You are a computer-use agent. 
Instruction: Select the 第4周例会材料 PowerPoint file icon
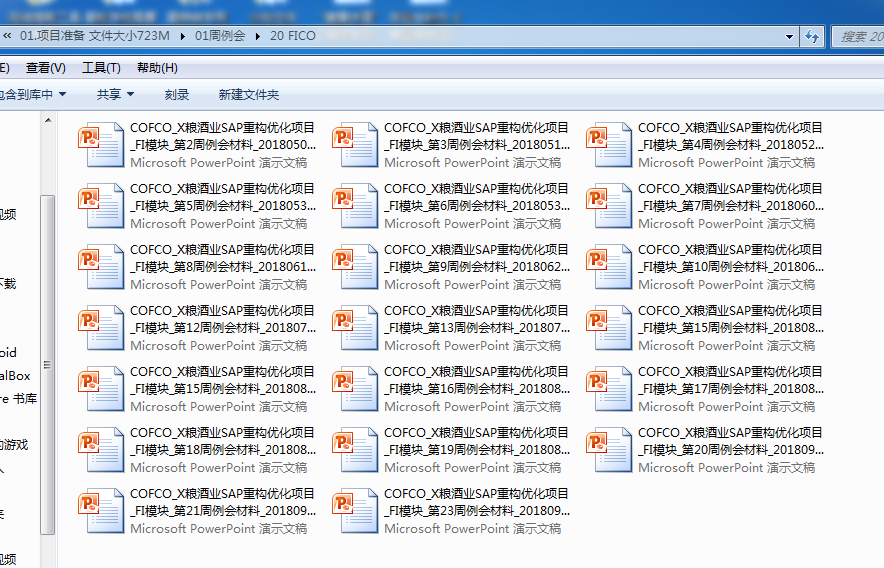pos(609,144)
